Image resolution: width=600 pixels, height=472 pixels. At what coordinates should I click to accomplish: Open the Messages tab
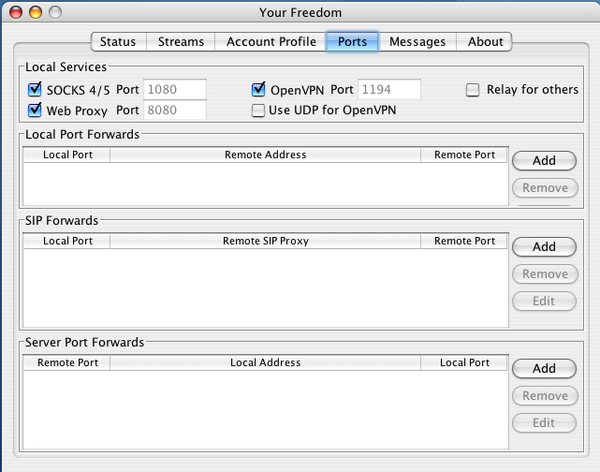pos(417,41)
